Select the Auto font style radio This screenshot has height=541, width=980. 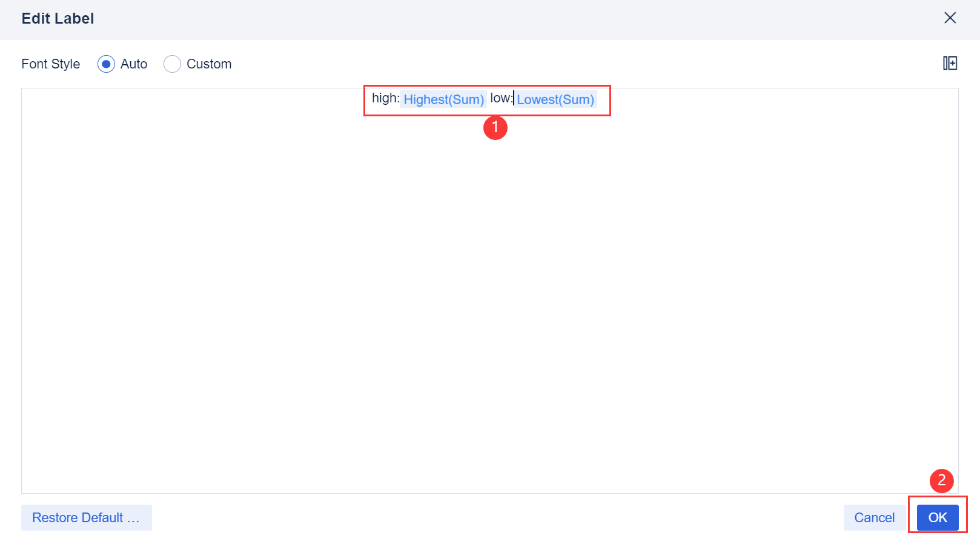[x=106, y=64]
